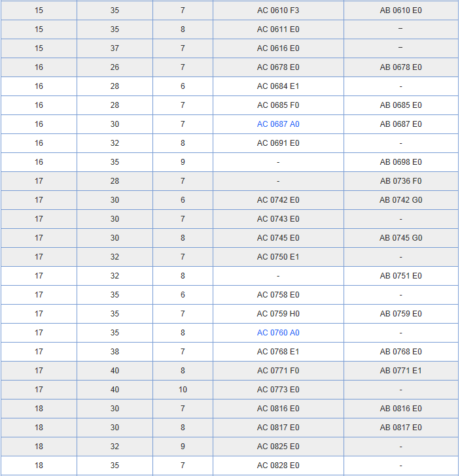The height and width of the screenshot is (476, 460).
Task: Select the AB 0698 E0 cell
Action: coord(400,162)
